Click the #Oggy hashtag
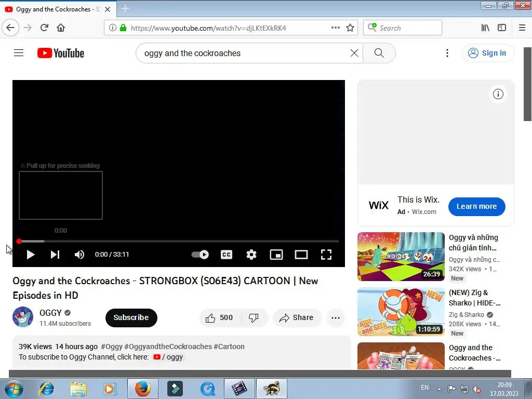This screenshot has height=399, width=532. point(112,347)
